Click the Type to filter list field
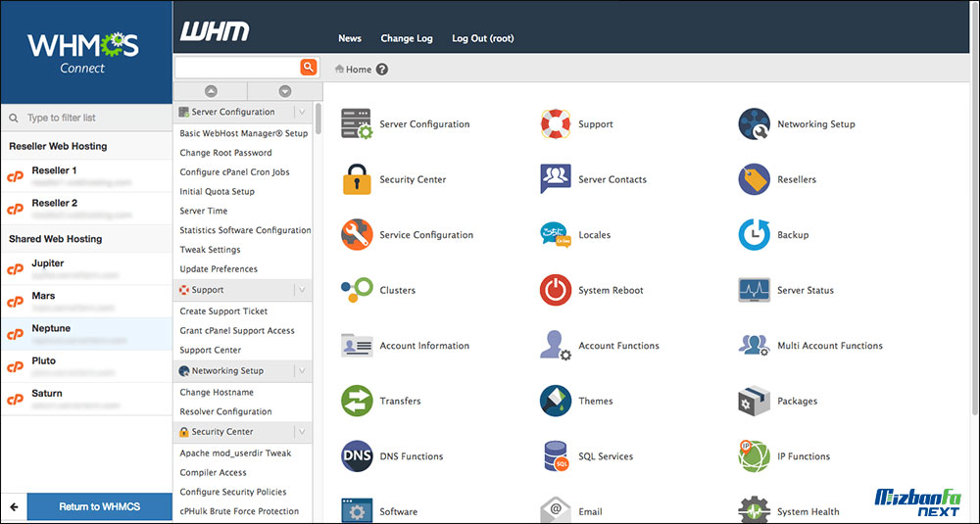Screen dimensions: 980x524 (x=93, y=118)
